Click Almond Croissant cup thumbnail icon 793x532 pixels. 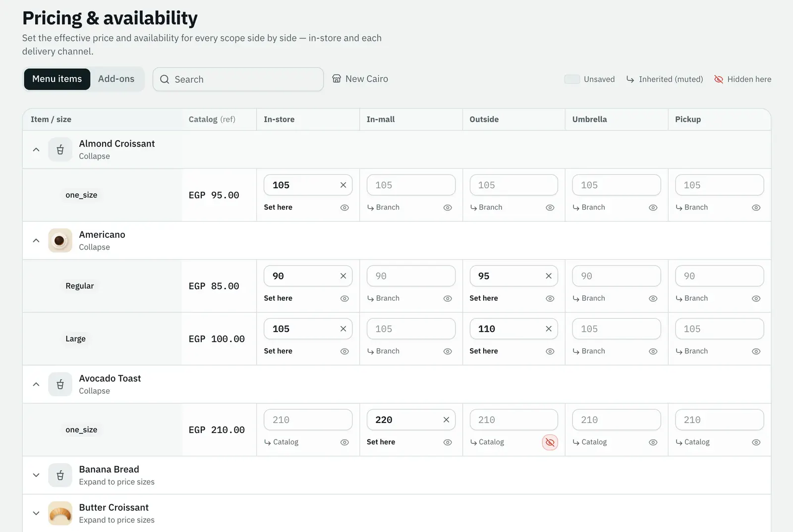click(x=60, y=150)
